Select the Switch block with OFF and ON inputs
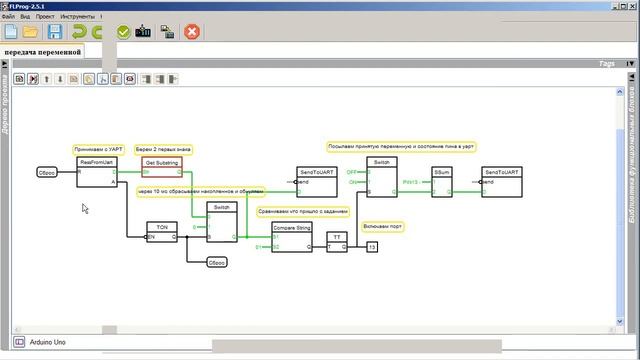 point(382,177)
